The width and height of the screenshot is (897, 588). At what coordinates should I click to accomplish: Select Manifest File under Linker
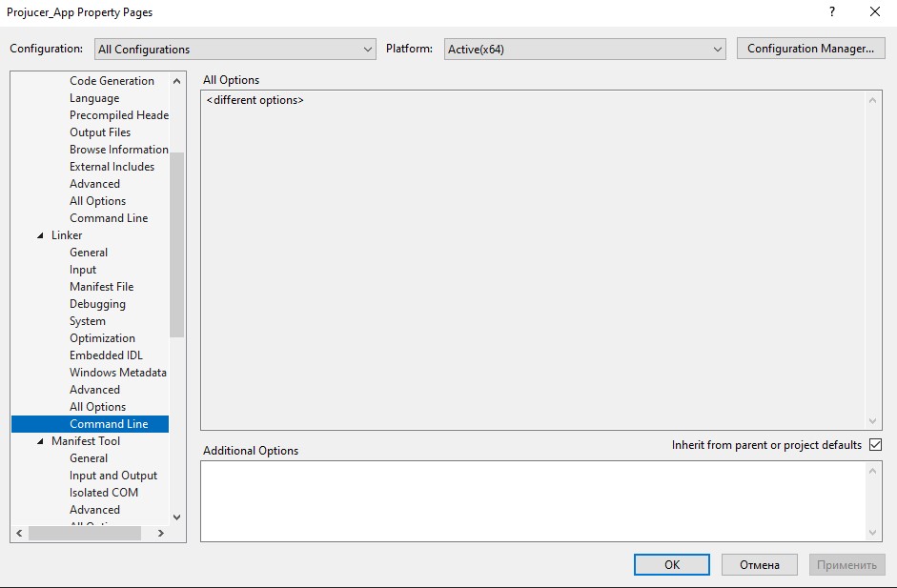click(102, 287)
